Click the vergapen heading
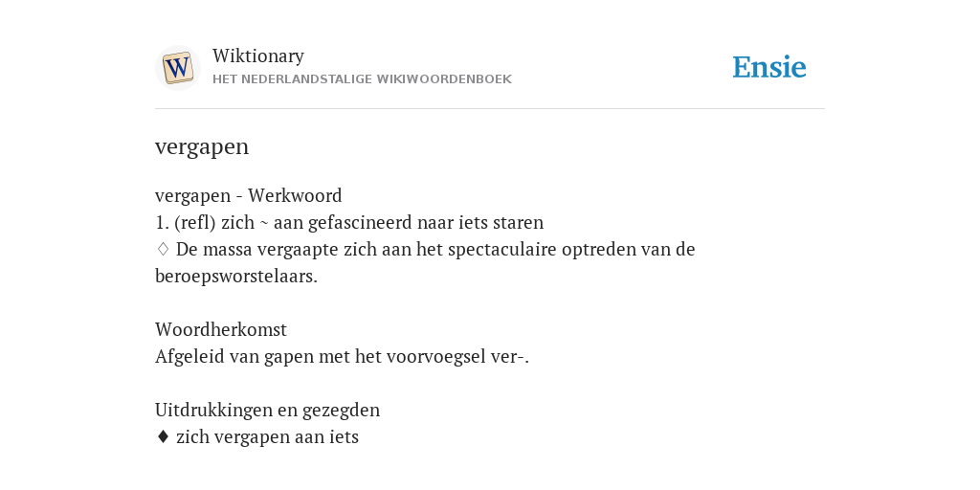The height and width of the screenshot is (490, 980). (202, 146)
